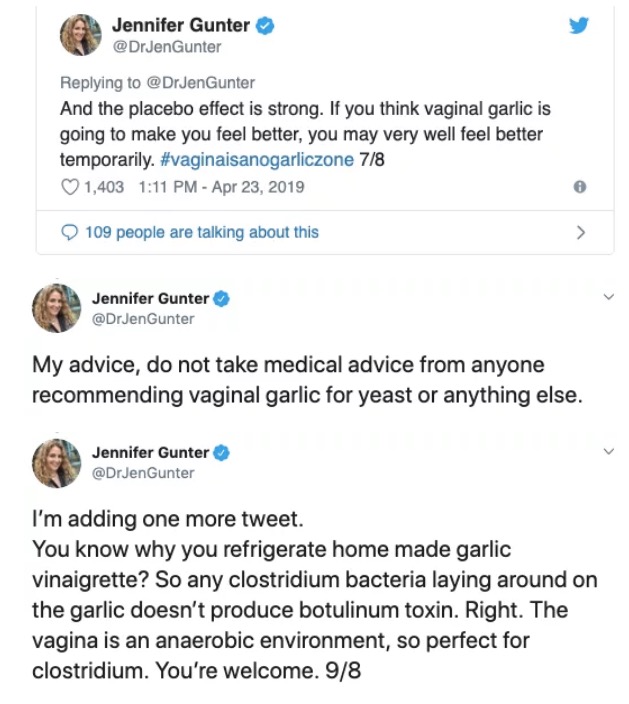Click Jennifer Gunter avatar in embedded tweet

pos(81,36)
